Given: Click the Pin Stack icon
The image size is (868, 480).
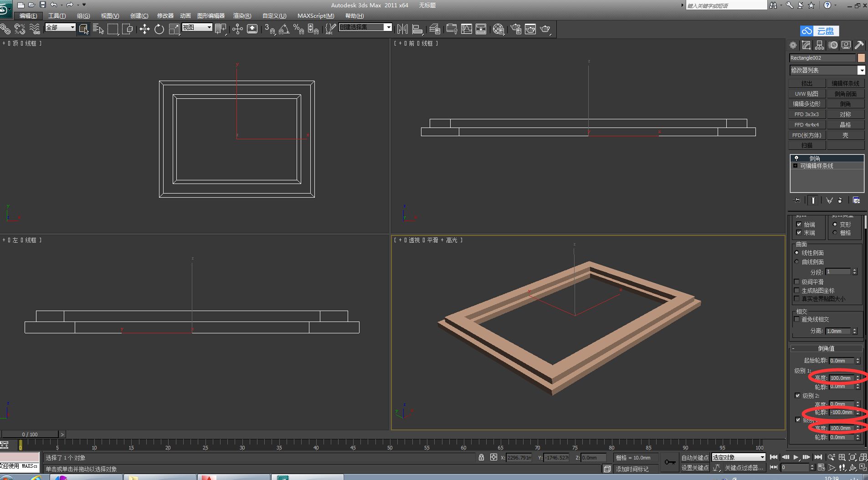Looking at the screenshot, I should pyautogui.click(x=796, y=200).
